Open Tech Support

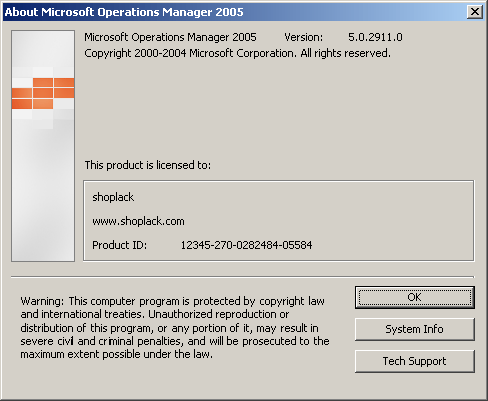click(415, 361)
